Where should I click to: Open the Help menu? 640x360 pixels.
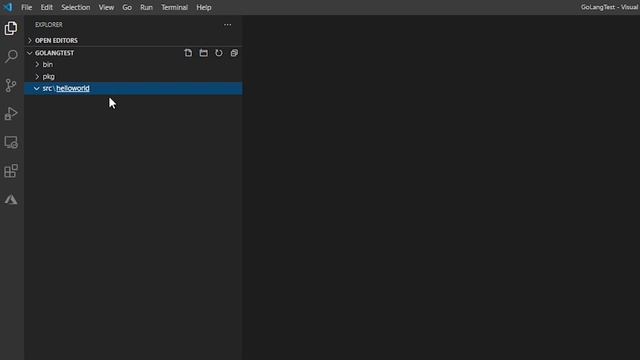tap(204, 7)
